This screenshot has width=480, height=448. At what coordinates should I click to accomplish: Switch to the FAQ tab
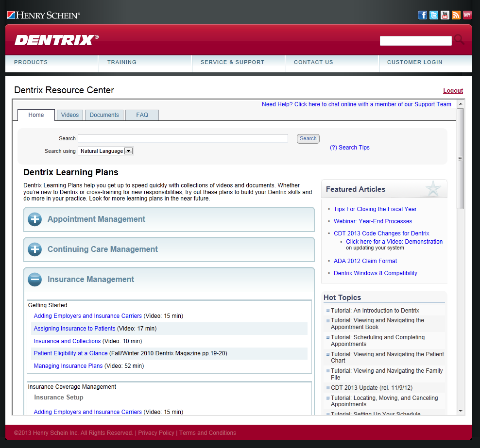coord(142,115)
